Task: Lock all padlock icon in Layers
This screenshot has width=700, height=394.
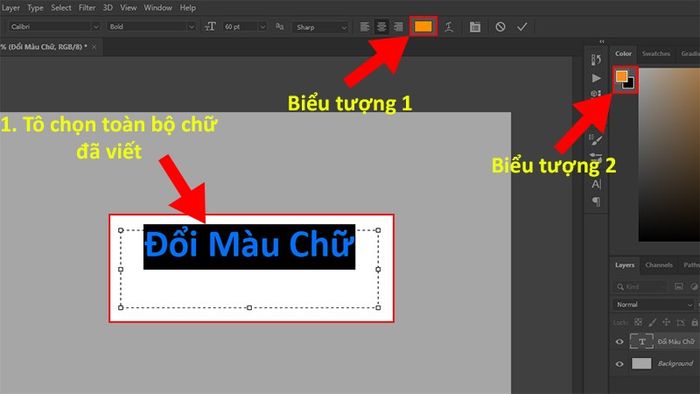Action: 694,322
